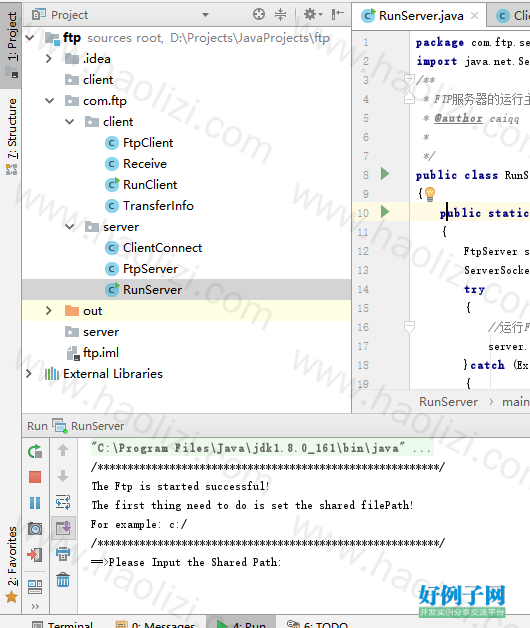Click the scroll from source target icon
The image size is (530, 628).
click(x=259, y=14)
